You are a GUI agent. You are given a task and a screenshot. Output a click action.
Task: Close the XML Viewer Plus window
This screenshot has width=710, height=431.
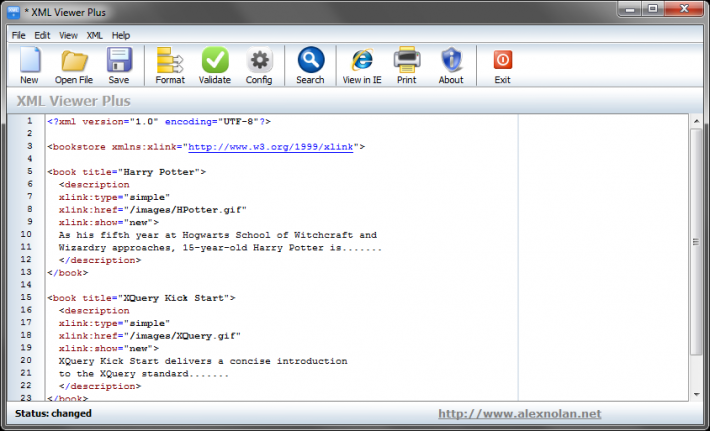point(684,9)
